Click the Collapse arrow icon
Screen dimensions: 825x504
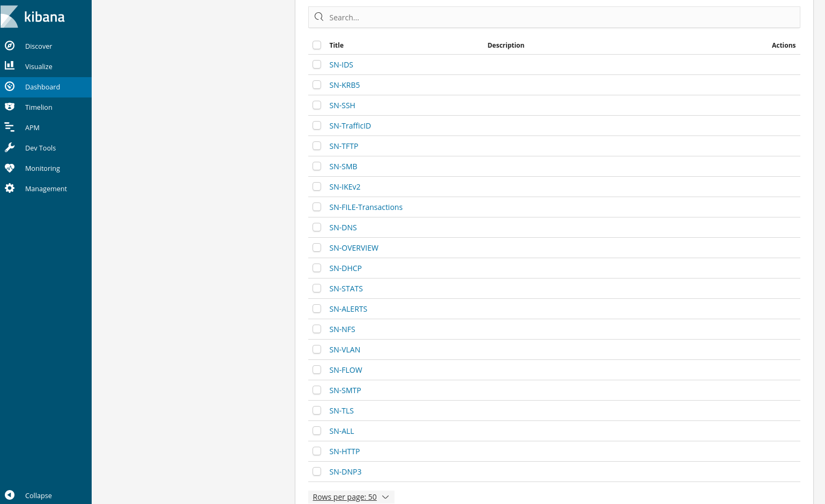click(10, 495)
